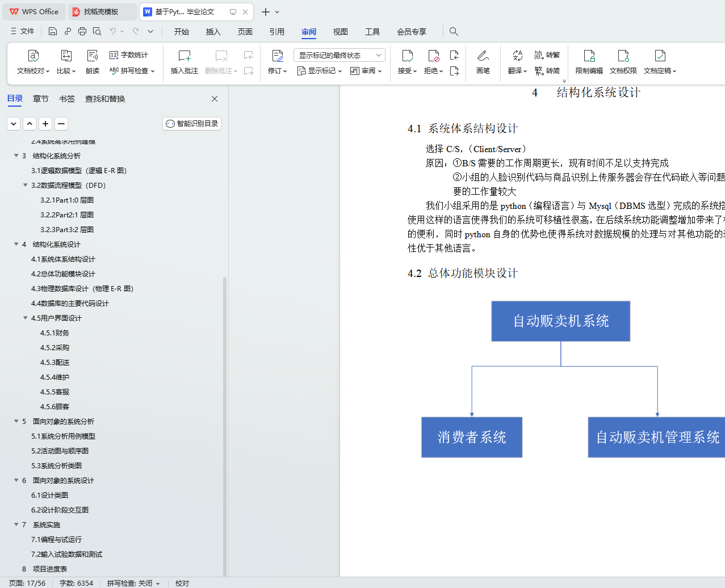Open the quick access toolbar dropdown arrow
This screenshot has width=725, height=588.
coord(150,31)
